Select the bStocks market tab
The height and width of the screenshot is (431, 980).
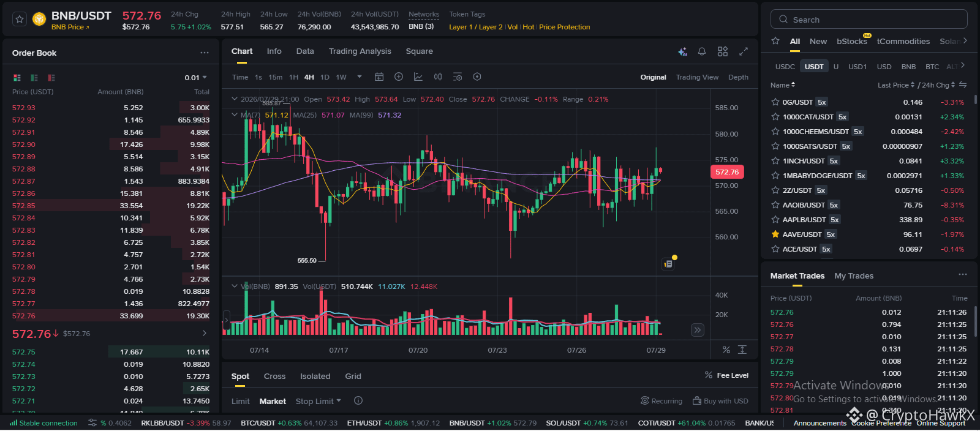tap(852, 42)
